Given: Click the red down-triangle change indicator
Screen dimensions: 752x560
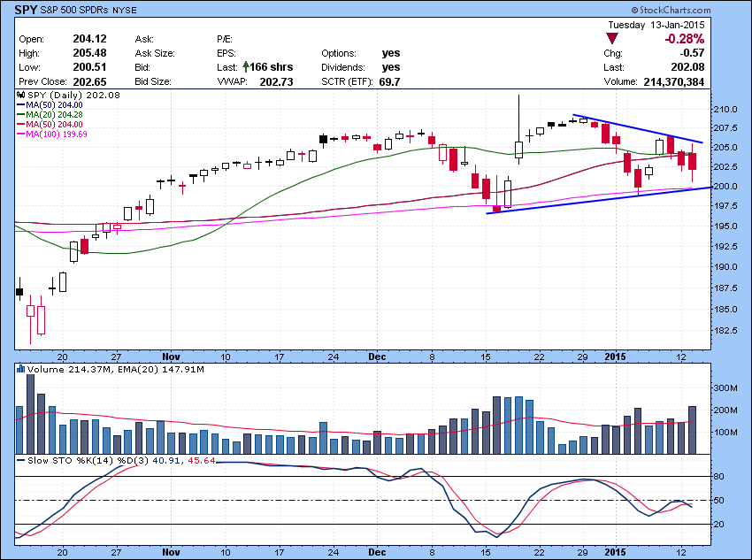Looking at the screenshot, I should click(612, 38).
